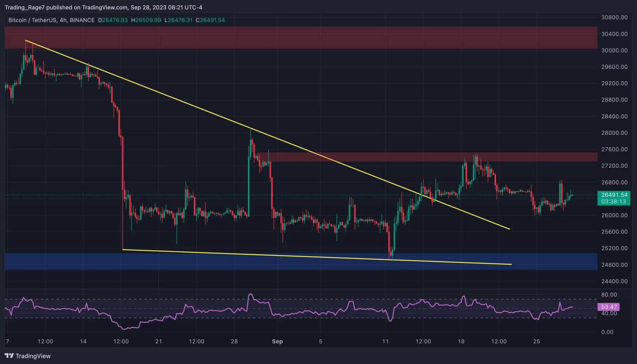Click the RSI 40.00 scale label

(x=609, y=314)
